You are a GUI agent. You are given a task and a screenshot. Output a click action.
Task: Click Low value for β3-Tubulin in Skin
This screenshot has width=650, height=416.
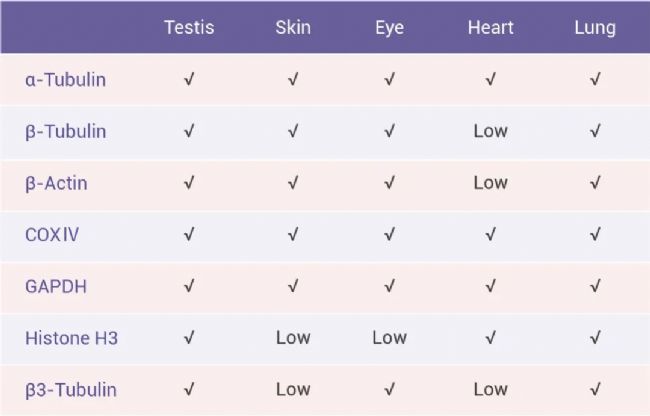(x=293, y=389)
